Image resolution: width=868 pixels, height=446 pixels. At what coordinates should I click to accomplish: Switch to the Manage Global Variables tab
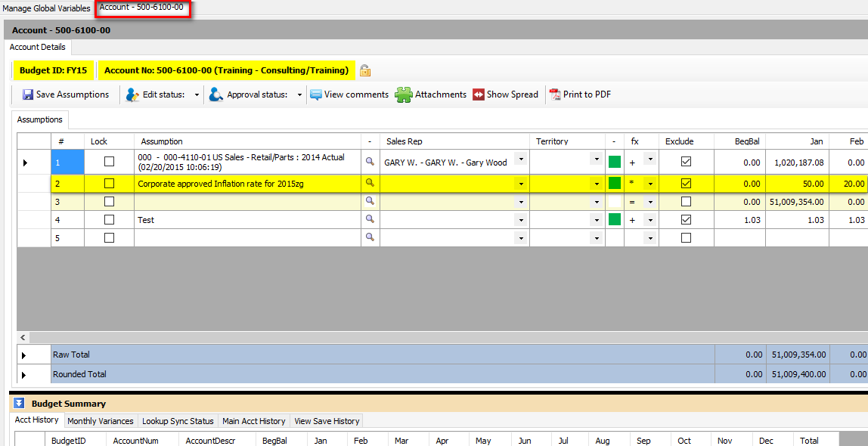click(47, 8)
